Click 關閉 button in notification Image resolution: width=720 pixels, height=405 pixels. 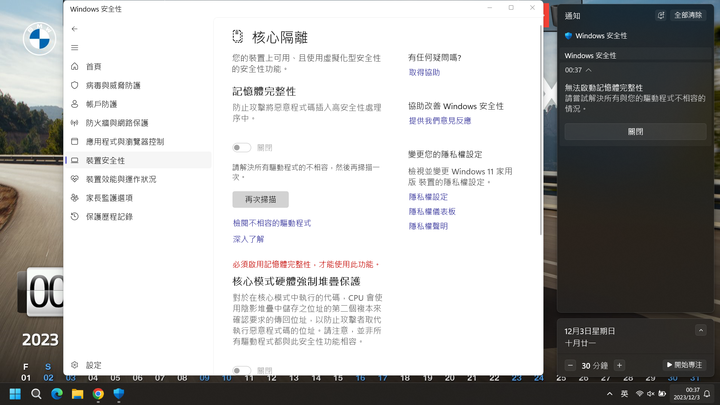[x=636, y=132]
